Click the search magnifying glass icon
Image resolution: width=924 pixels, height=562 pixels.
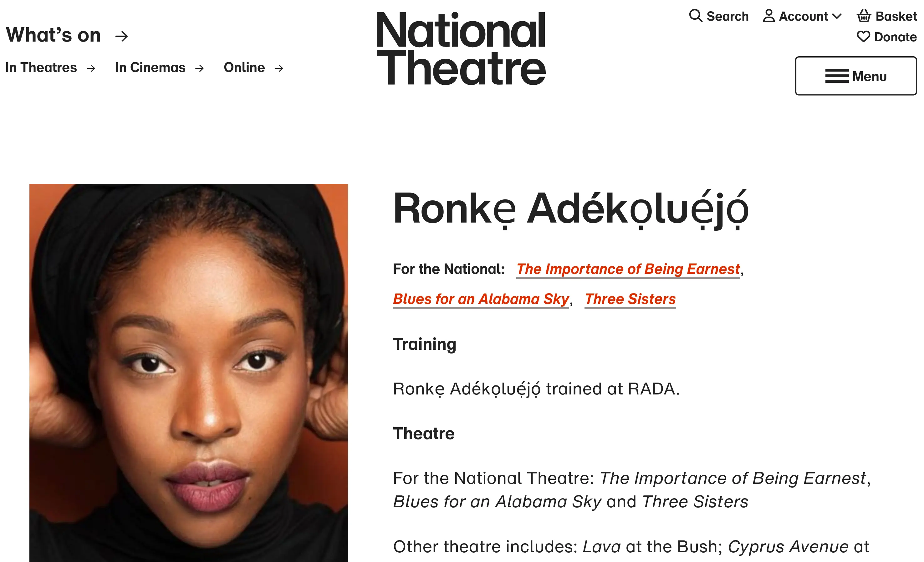695,16
